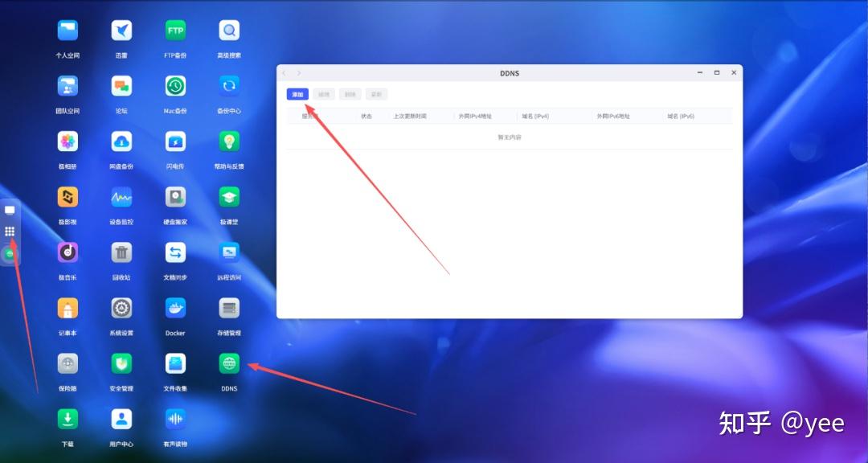
Task: Launch the 远程访问 remote access app
Action: [x=229, y=253]
